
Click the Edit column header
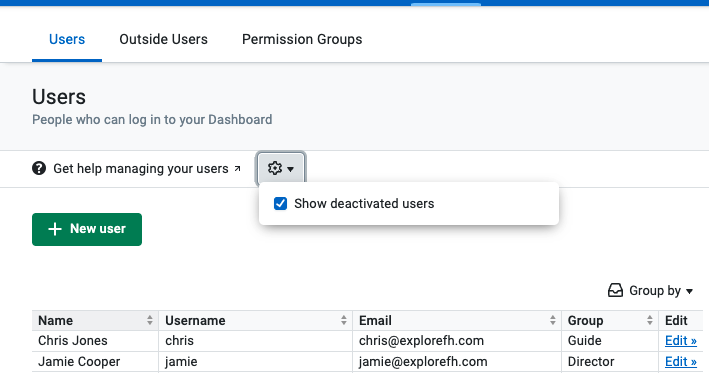[681, 320]
